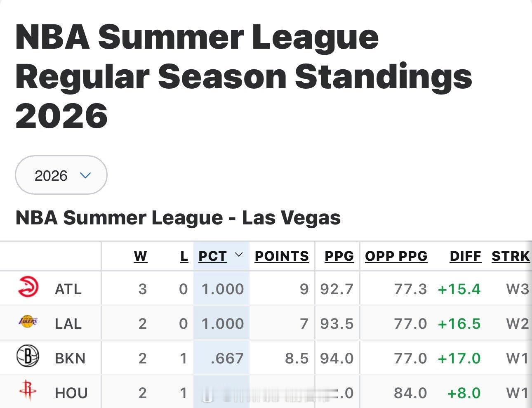Open the 2026 season dropdown
The width and height of the screenshot is (532, 408).
pos(61,175)
